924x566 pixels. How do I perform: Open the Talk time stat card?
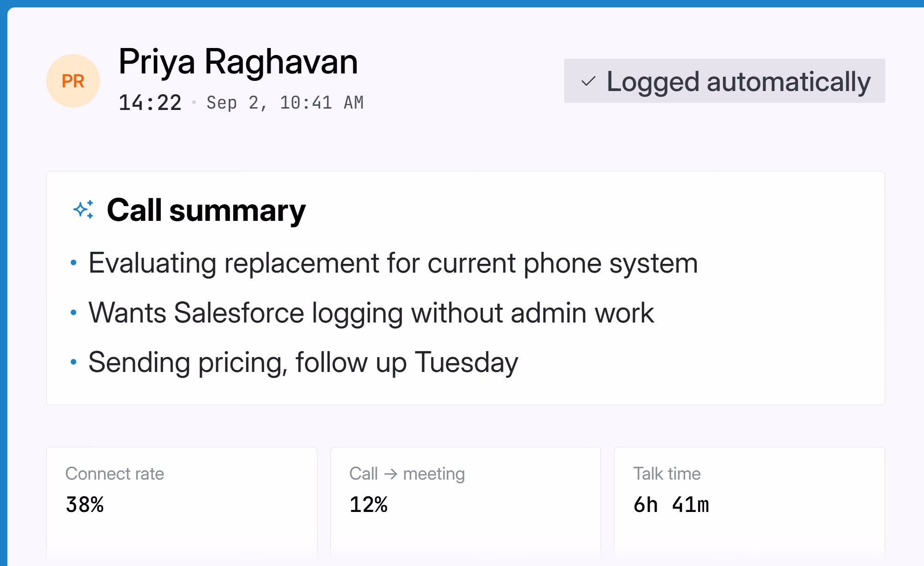(x=749, y=504)
